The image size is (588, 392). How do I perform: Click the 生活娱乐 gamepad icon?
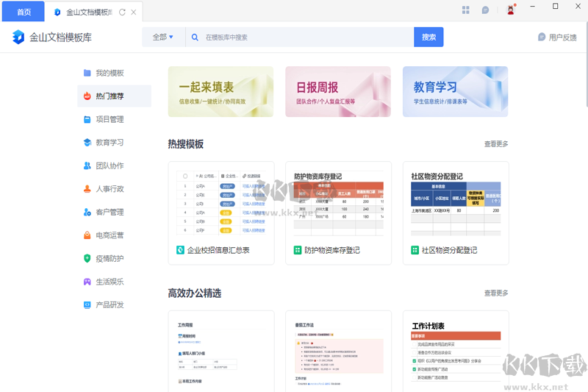click(87, 282)
